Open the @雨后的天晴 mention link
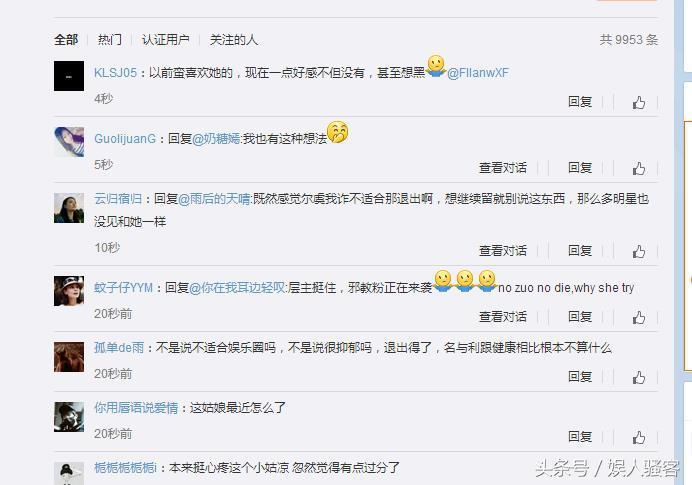 [x=214, y=199]
